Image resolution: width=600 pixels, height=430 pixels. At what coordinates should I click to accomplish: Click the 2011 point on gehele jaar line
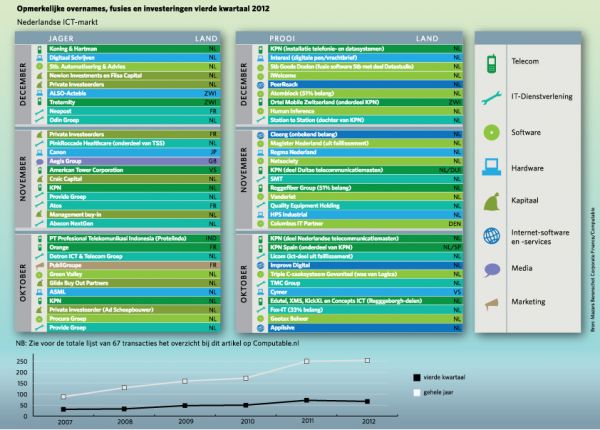pyautogui.click(x=307, y=361)
